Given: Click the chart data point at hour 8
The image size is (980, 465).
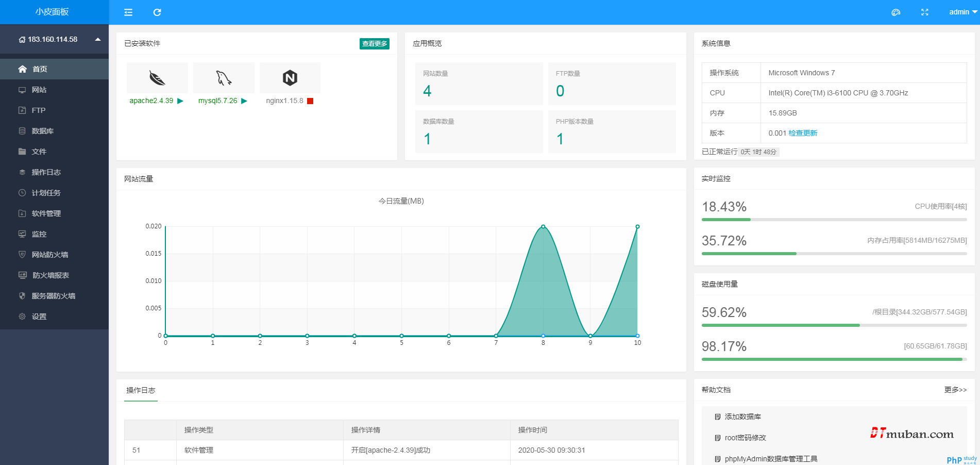Looking at the screenshot, I should click(x=543, y=227).
